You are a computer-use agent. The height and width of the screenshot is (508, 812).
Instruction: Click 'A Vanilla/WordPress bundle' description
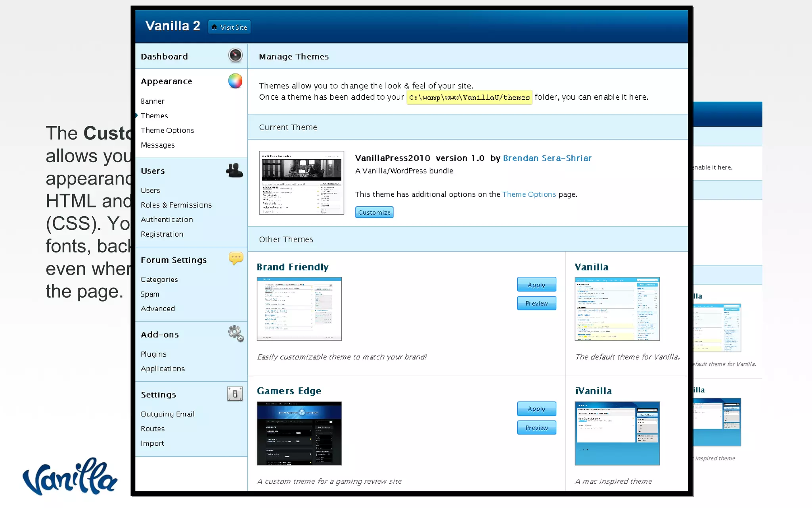(404, 171)
